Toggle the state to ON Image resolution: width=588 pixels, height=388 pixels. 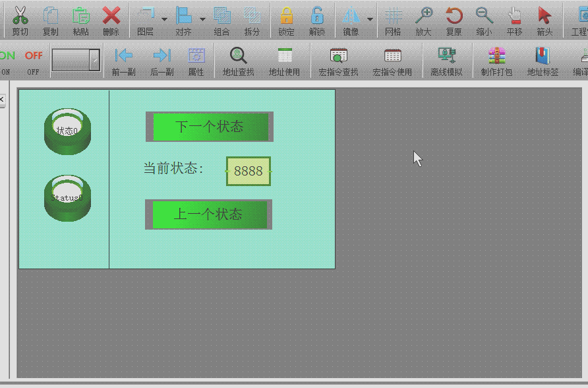point(7,57)
